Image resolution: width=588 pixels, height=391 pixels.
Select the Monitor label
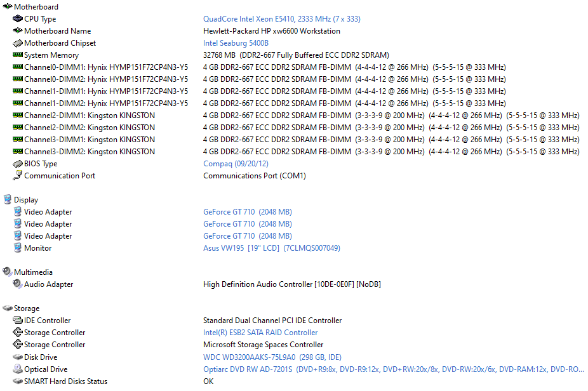(38, 248)
